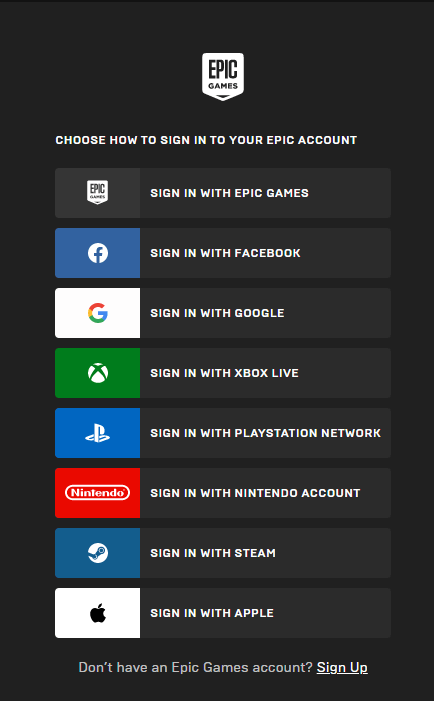Click the Epic Games shield icon tile
The width and height of the screenshot is (434, 701).
97,193
